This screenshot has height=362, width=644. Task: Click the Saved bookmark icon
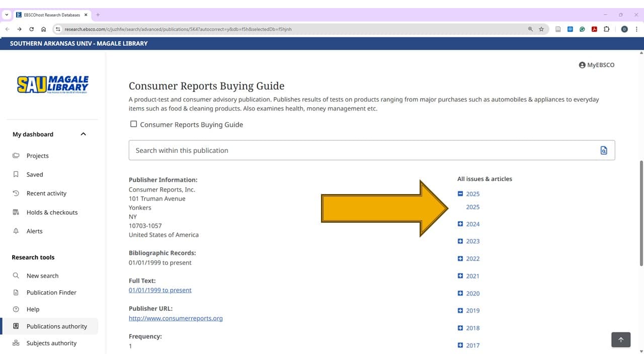16,174
